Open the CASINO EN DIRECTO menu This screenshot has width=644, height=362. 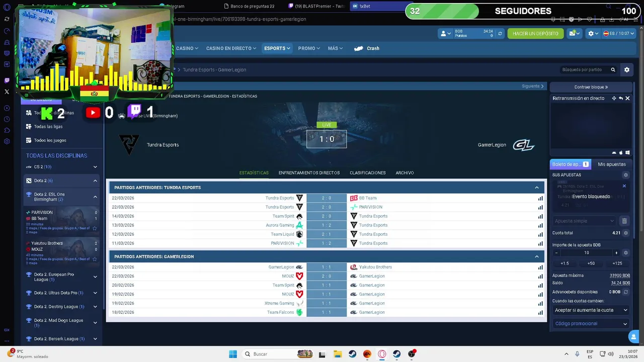[x=231, y=48]
